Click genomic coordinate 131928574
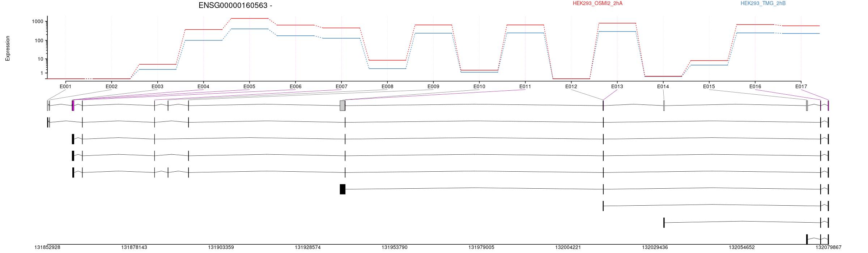 tap(308, 248)
